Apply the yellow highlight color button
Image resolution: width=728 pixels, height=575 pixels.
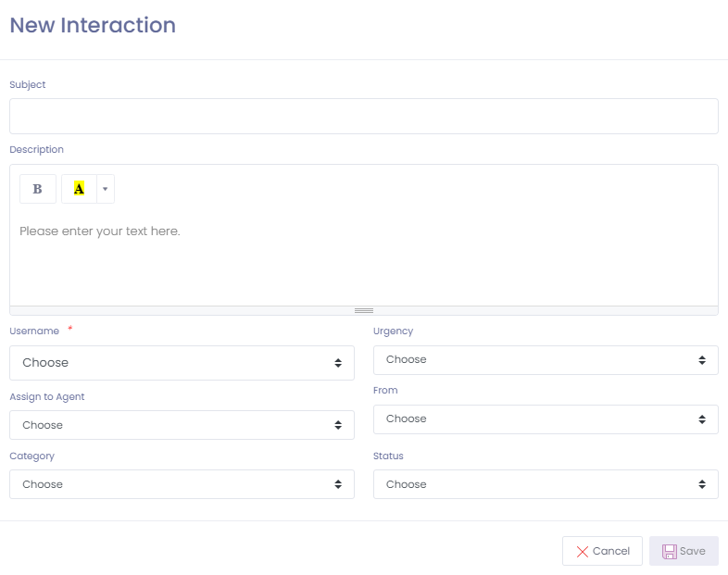tap(79, 189)
